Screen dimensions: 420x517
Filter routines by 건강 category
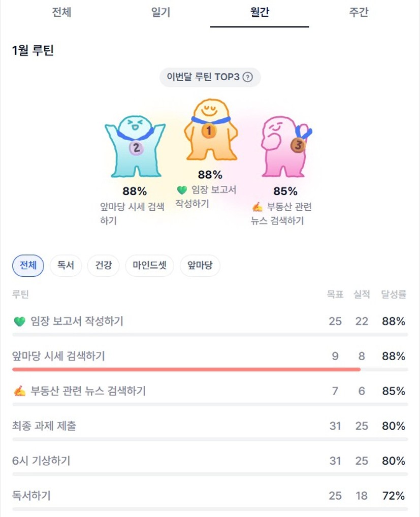[x=103, y=266]
